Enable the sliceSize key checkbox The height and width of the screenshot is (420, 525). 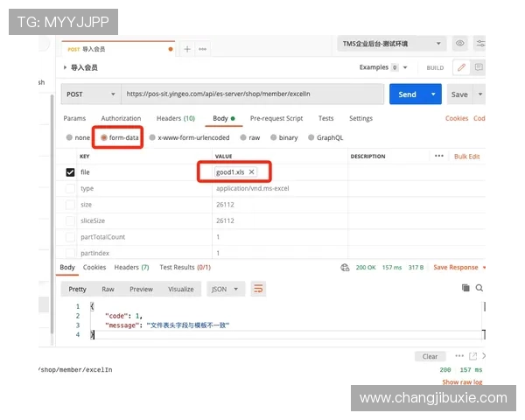click(x=70, y=220)
